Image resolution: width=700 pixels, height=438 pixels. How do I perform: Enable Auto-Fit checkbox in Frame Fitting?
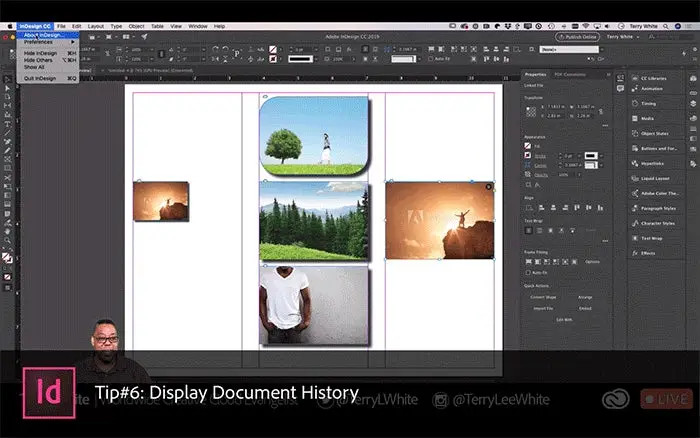(529, 272)
